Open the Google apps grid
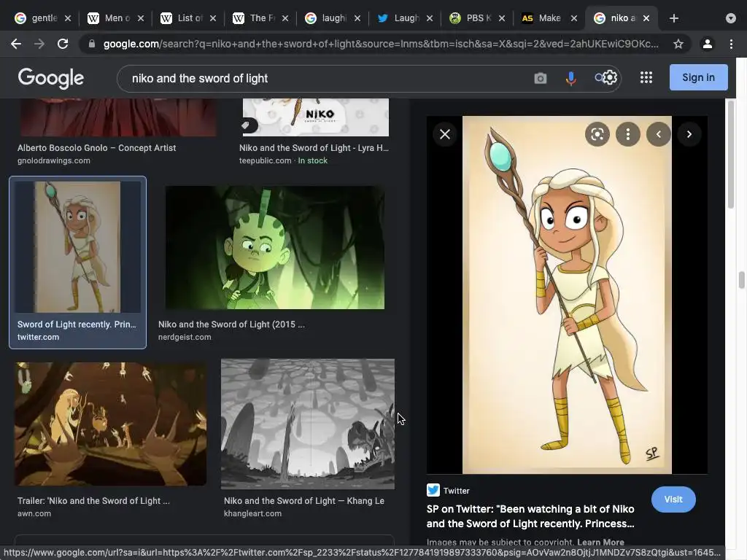 tap(646, 77)
